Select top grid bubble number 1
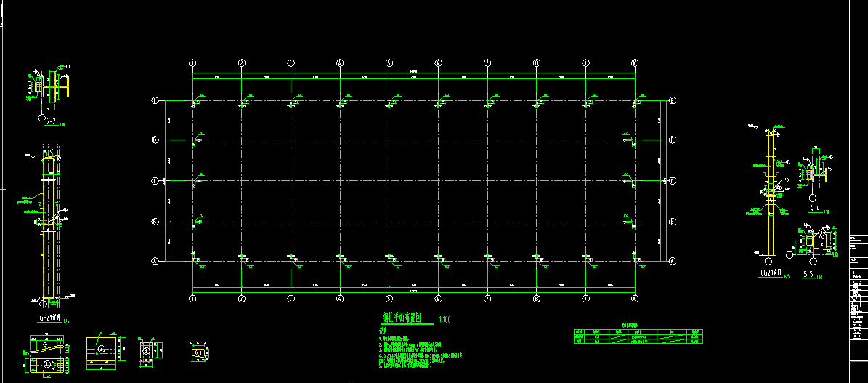 click(x=193, y=63)
